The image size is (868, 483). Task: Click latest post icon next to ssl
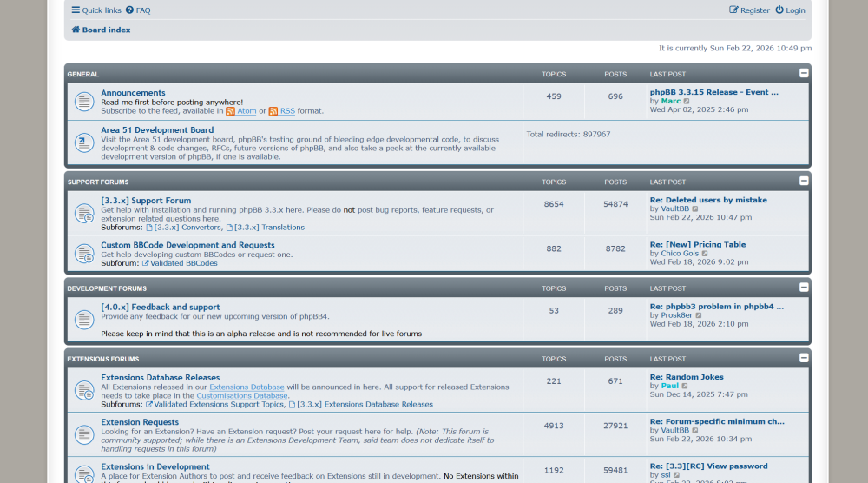pos(676,476)
